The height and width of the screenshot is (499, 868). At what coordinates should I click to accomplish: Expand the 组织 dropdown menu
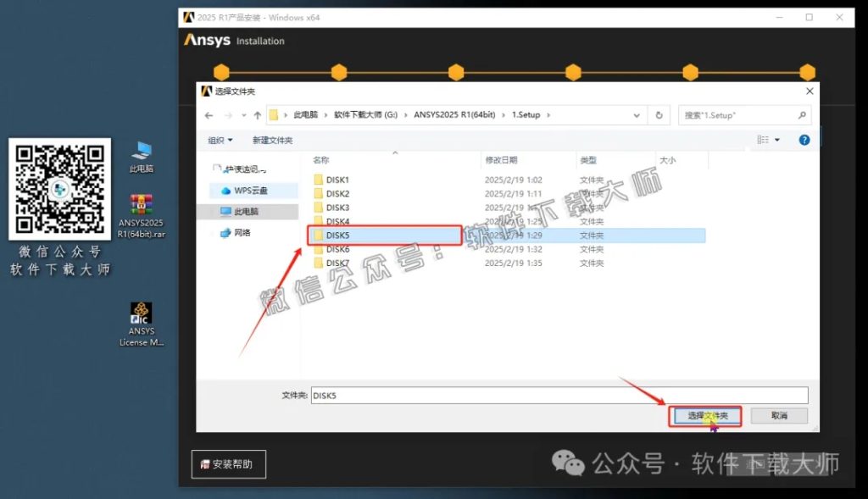(220, 139)
